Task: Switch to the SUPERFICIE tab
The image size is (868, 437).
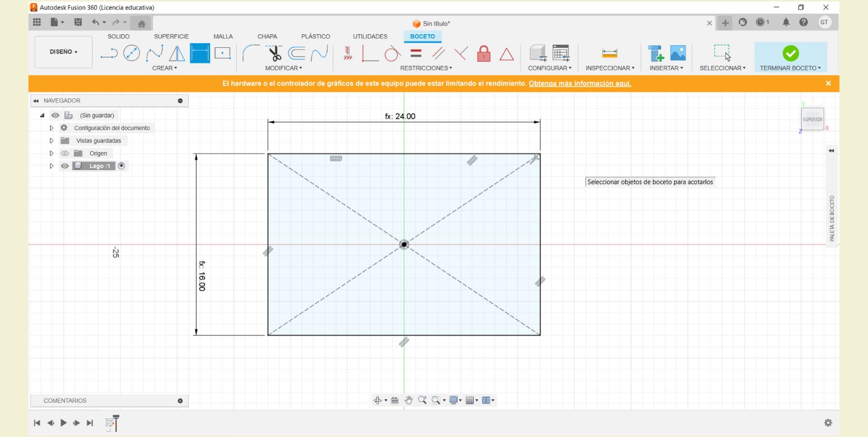Action: (171, 36)
